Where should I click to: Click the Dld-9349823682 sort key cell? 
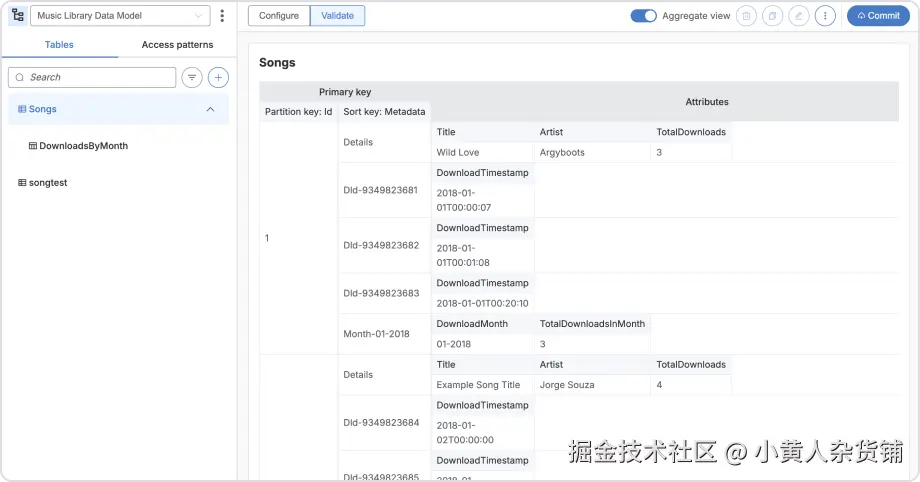click(x=384, y=245)
